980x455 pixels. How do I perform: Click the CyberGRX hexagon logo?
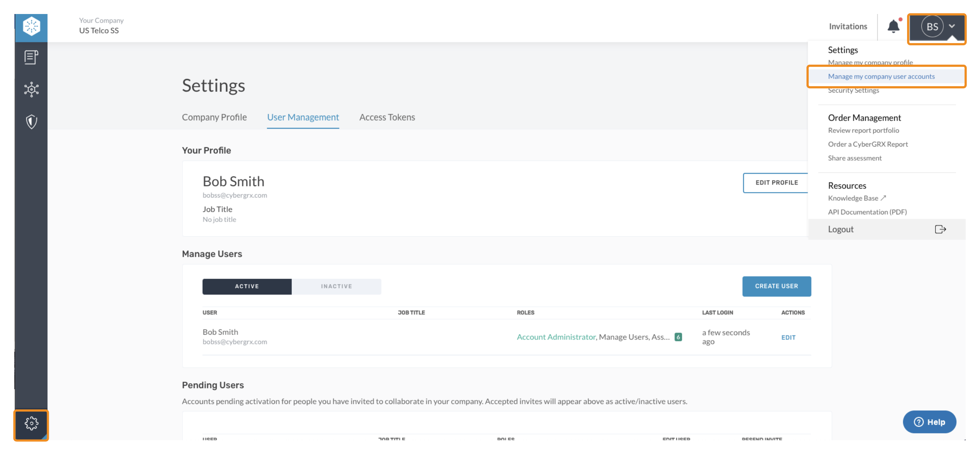tap(31, 27)
